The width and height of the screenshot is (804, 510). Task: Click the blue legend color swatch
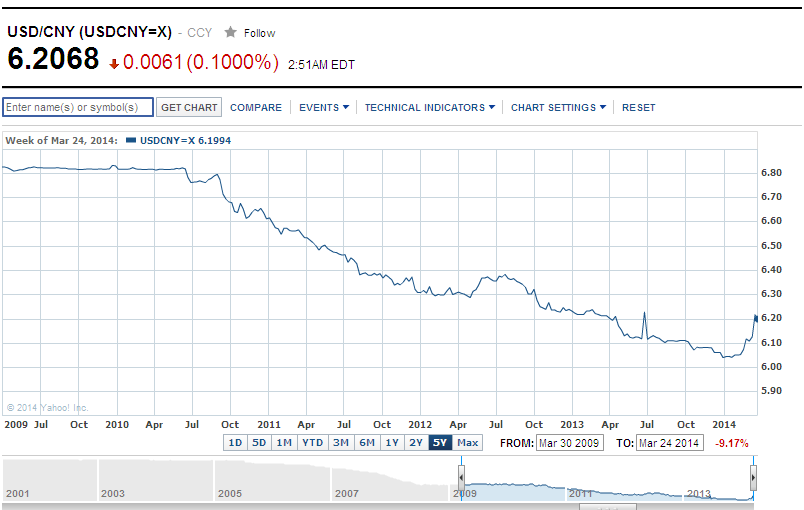tap(131, 140)
